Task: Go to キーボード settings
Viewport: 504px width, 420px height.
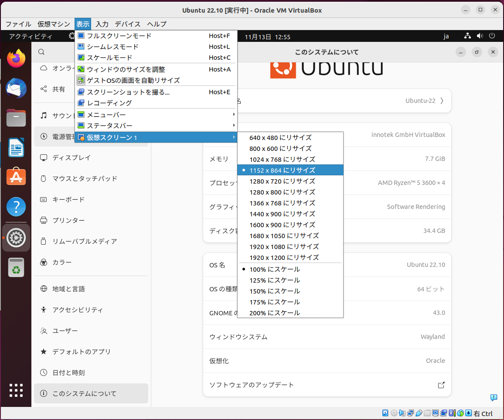Action: point(91,199)
